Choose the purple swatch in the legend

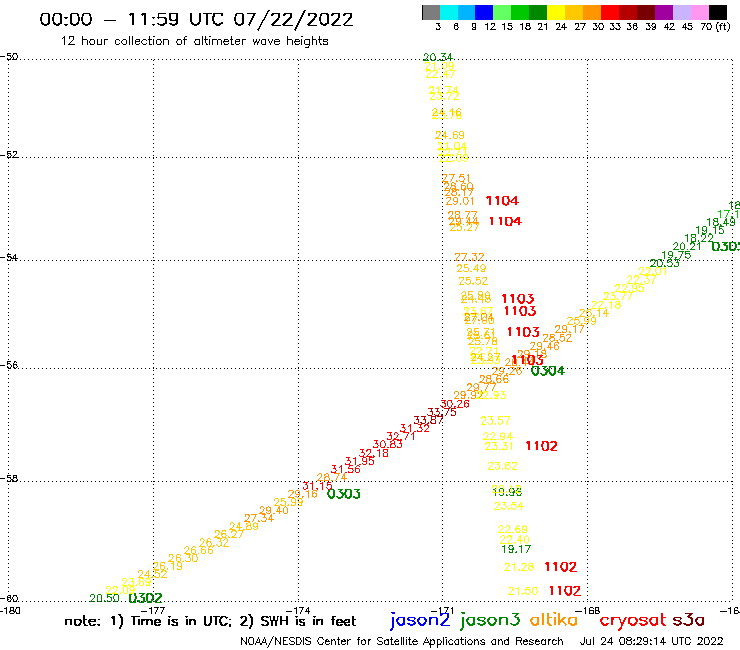(x=664, y=12)
